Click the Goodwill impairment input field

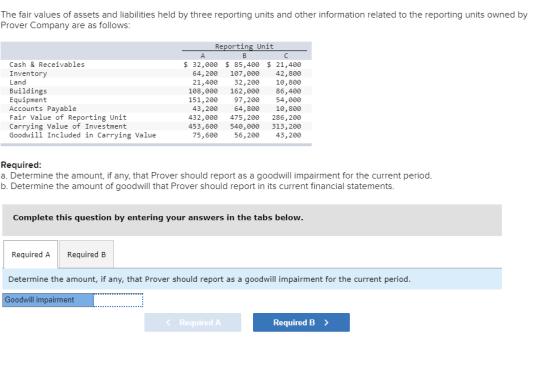point(118,300)
